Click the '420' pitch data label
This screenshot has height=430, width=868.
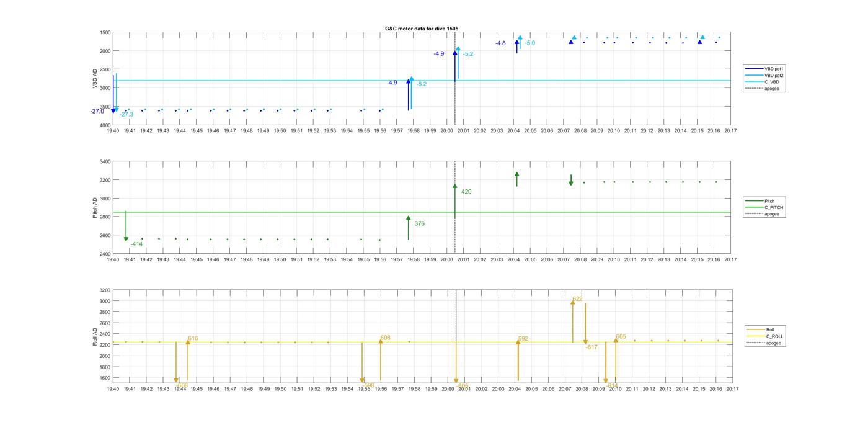tap(466, 192)
